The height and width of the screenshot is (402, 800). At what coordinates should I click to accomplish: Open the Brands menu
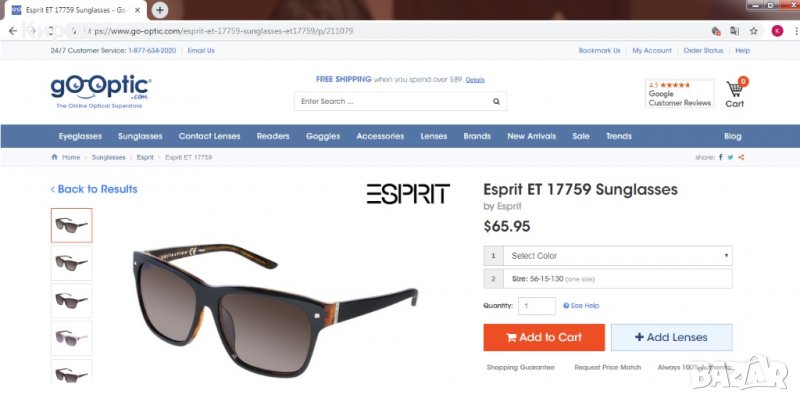click(x=477, y=136)
